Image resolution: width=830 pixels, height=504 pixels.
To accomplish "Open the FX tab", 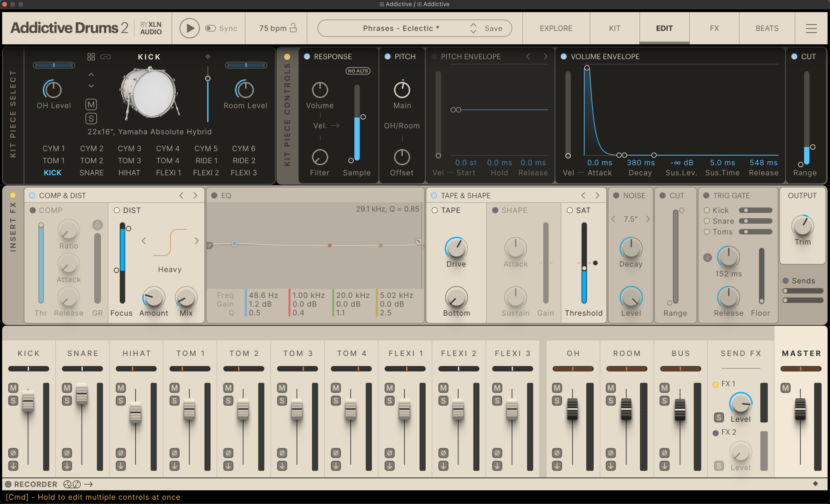I will tap(714, 28).
